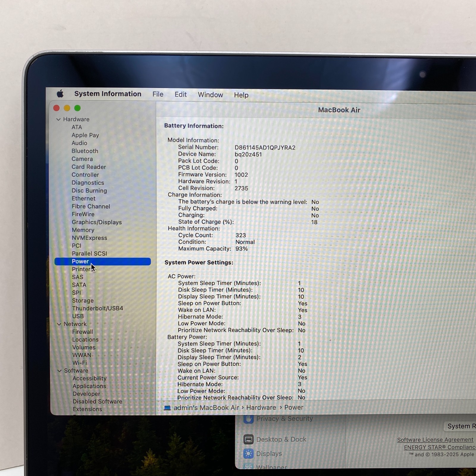Screen dimensions: 476x476
Task: Click Desktop & Dock icon in System Settings
Action: [248, 439]
